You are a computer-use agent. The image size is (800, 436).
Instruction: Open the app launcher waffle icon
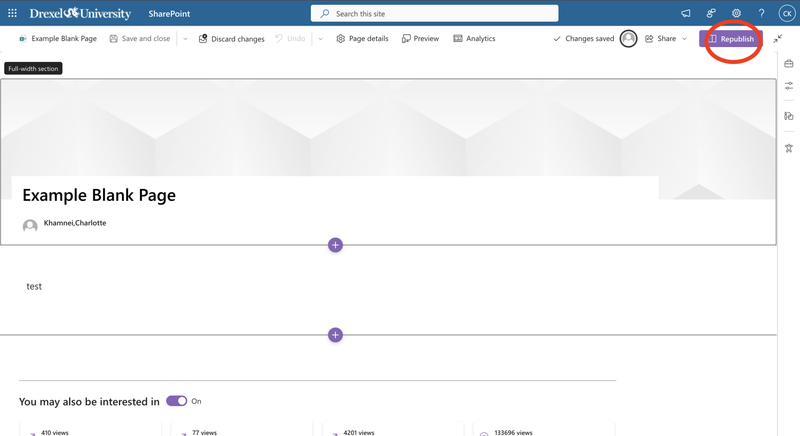(x=12, y=13)
